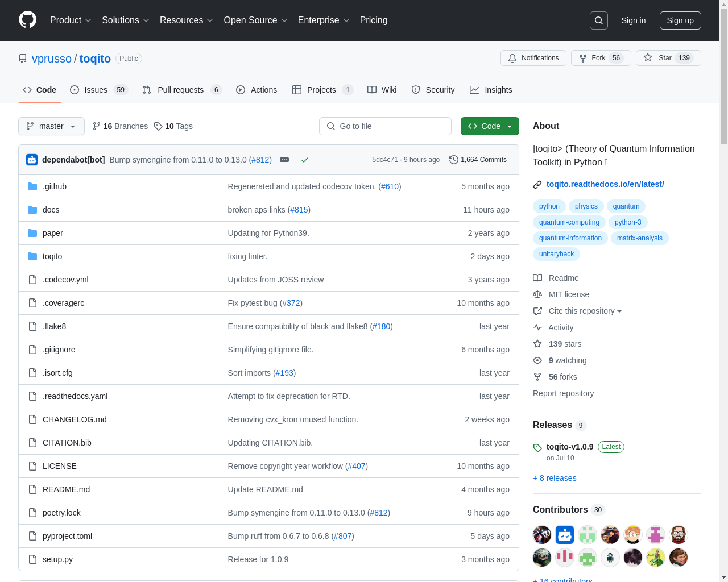Screen dimensions: 728x582
Task: Focus the Go to file field
Action: (x=385, y=126)
